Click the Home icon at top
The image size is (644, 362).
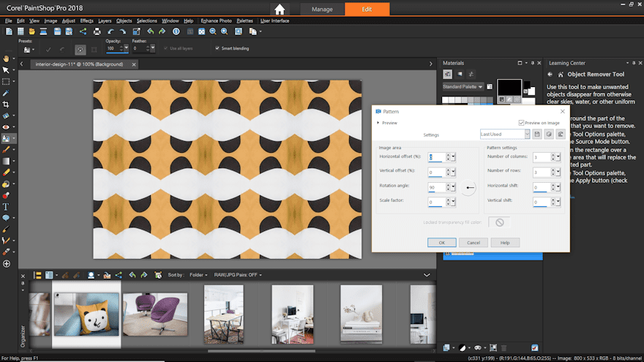pyautogui.click(x=279, y=10)
